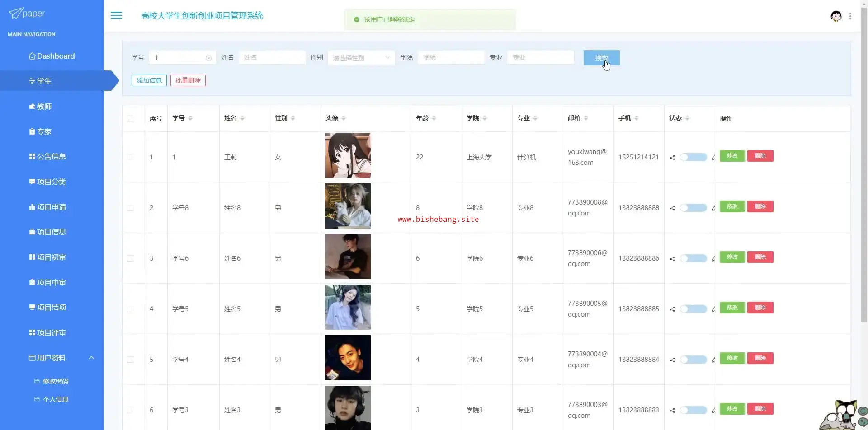The image size is (868, 430).
Task: Open the avatar thumbnail of 王莉
Action: pyautogui.click(x=348, y=155)
